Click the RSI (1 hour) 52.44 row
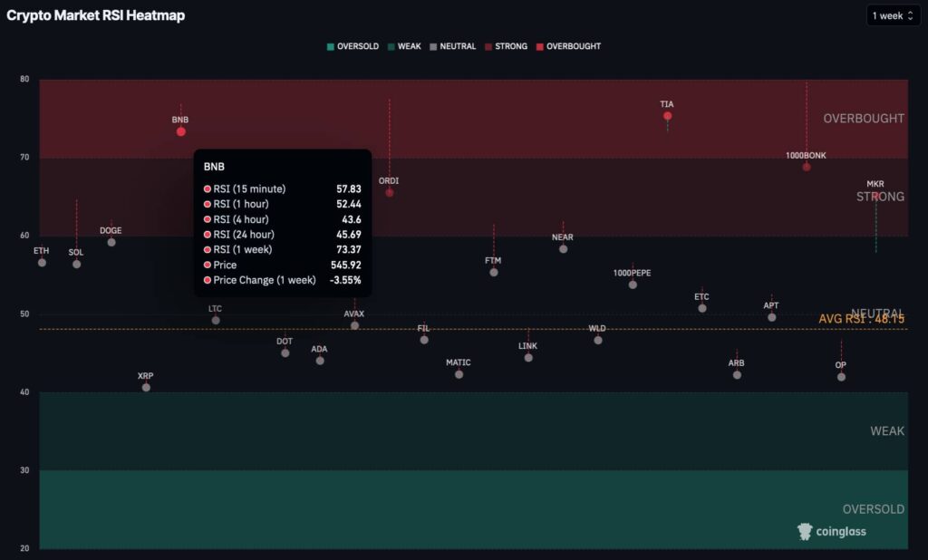928x560 pixels. (283, 204)
